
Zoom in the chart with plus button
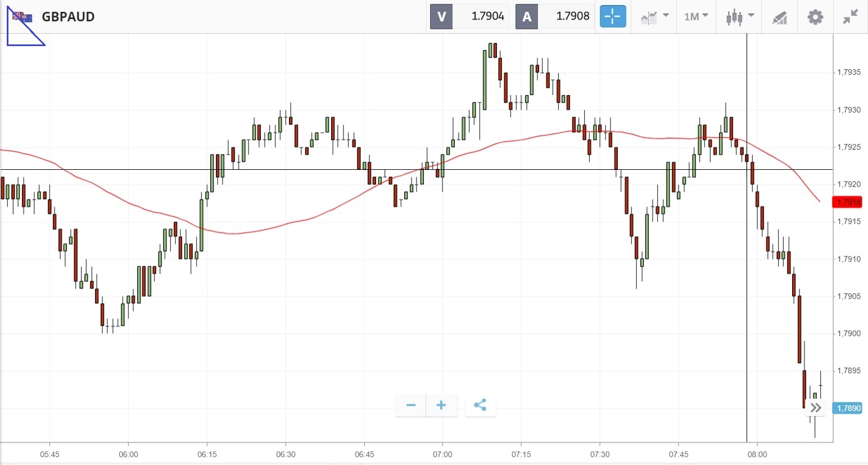(x=441, y=405)
